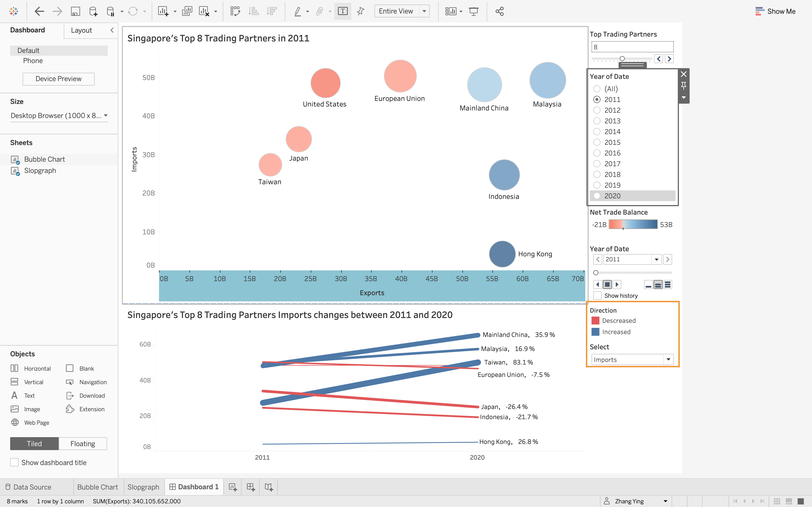Click the Top Trading Partners slider handle
This screenshot has width=812, height=507.
pos(622,59)
